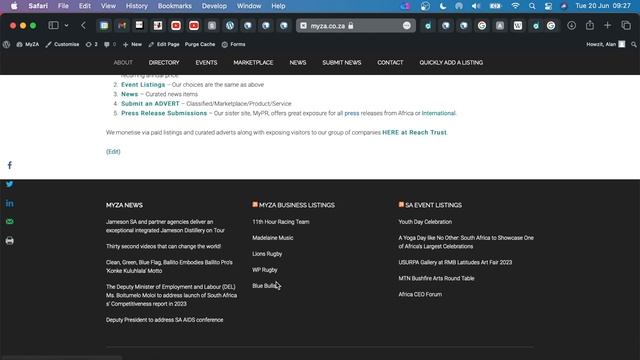Click the admin bar search icon
The height and width of the screenshot is (360, 640).
tap(633, 44)
